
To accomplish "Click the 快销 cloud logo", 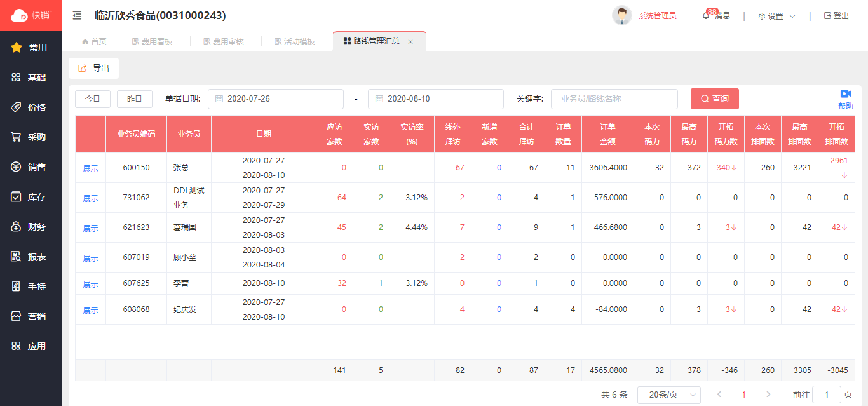I will click(x=31, y=15).
